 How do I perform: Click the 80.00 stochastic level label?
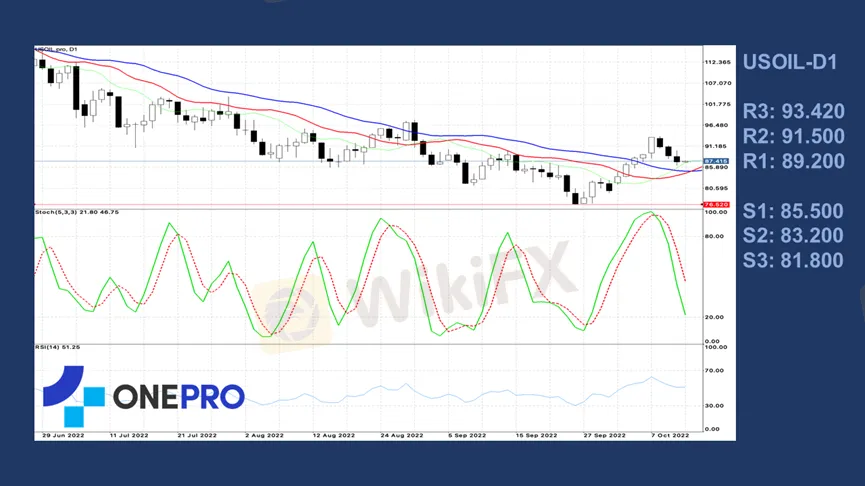tap(714, 237)
